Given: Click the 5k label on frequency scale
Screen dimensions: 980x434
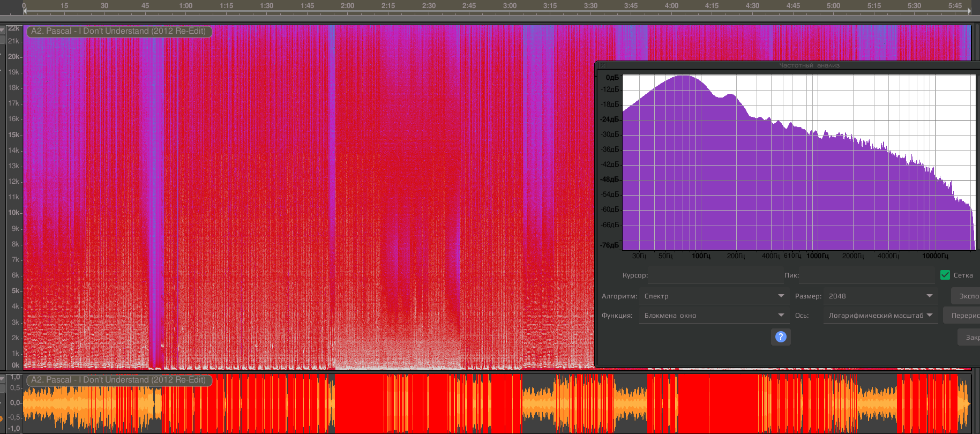Looking at the screenshot, I should point(15,290).
